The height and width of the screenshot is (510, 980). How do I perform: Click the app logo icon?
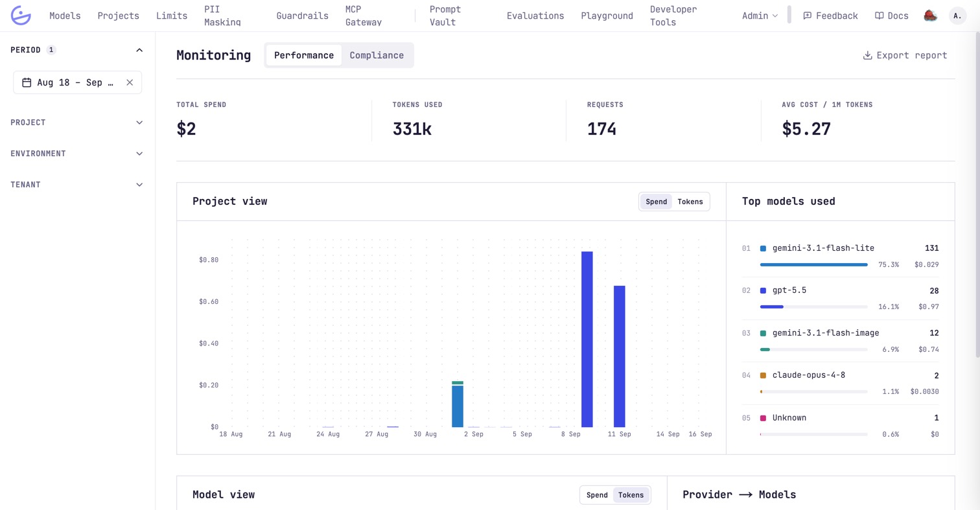click(x=21, y=16)
